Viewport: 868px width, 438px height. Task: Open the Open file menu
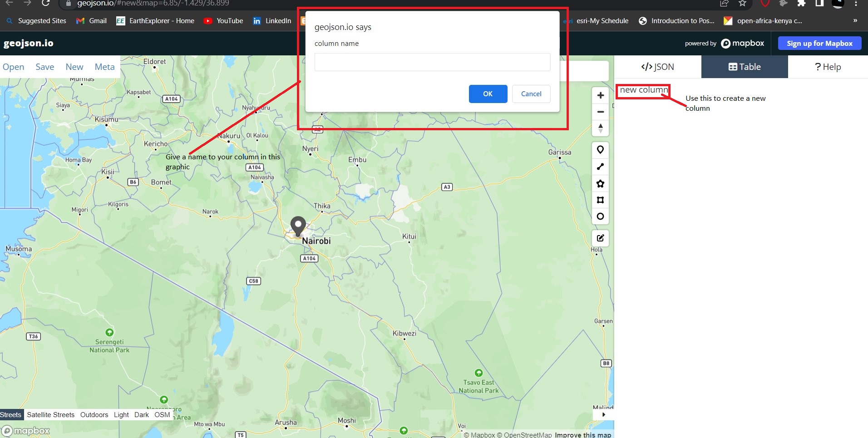[13, 67]
